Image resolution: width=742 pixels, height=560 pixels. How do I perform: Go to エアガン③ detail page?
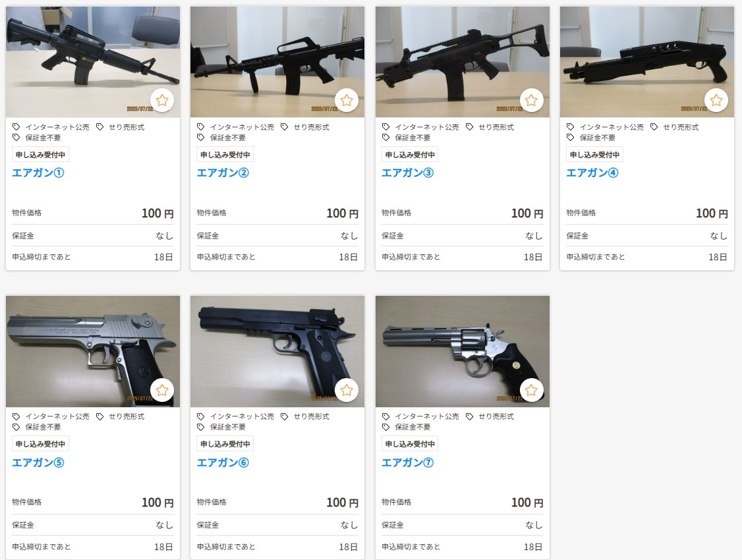coord(407,173)
